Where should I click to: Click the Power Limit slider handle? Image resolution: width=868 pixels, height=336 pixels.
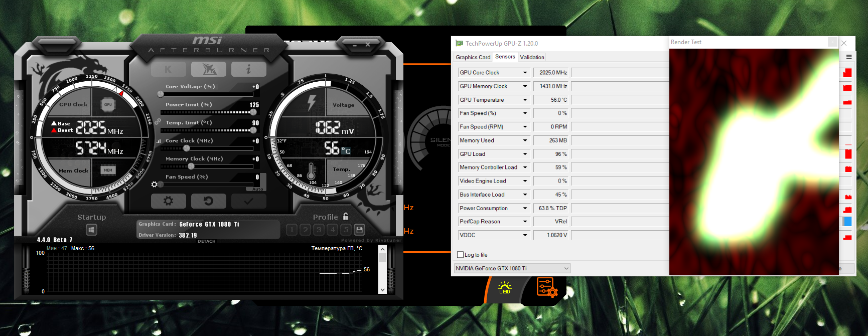(253, 112)
